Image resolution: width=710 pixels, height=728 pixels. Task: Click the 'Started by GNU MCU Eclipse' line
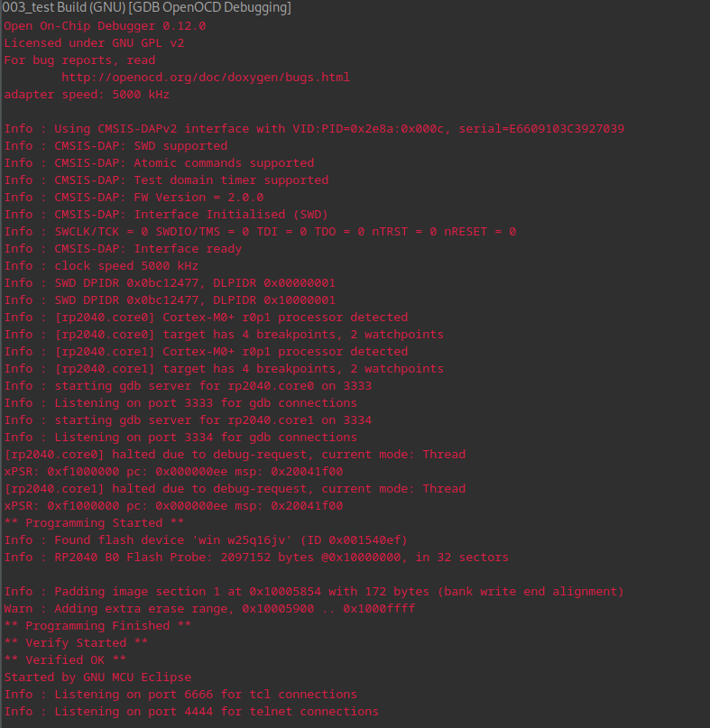98,677
